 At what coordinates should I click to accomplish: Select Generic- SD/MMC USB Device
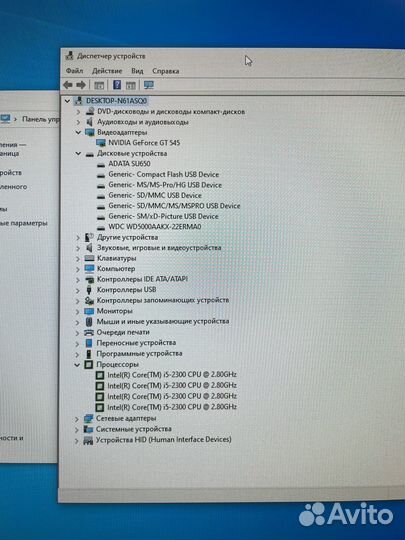coord(155,195)
